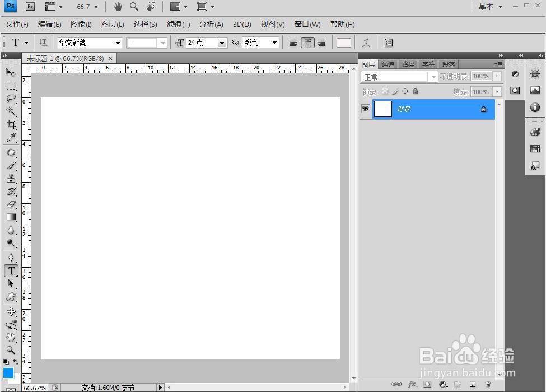
Task: Select the Hand tool in toolbox
Action: click(x=11, y=337)
